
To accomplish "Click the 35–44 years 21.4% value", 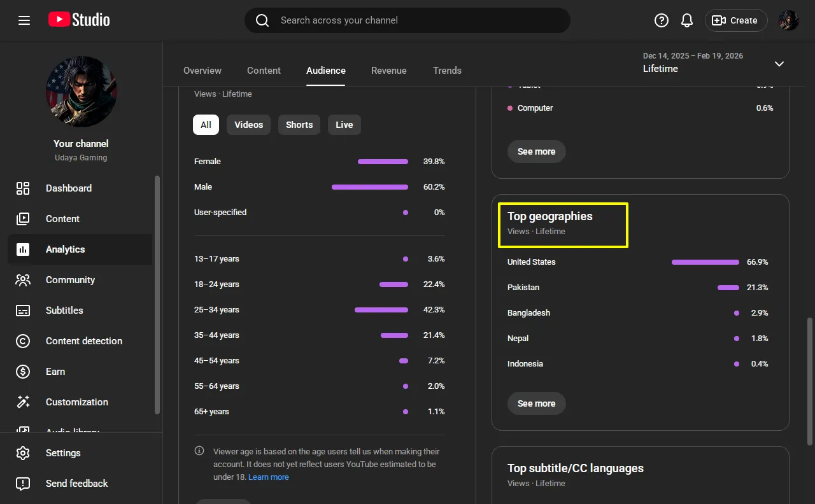I will point(434,335).
